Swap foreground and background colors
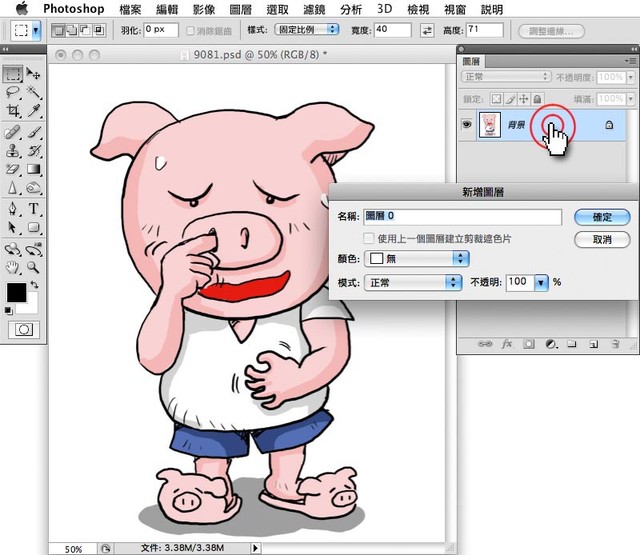The image size is (640, 555). pos(34,284)
